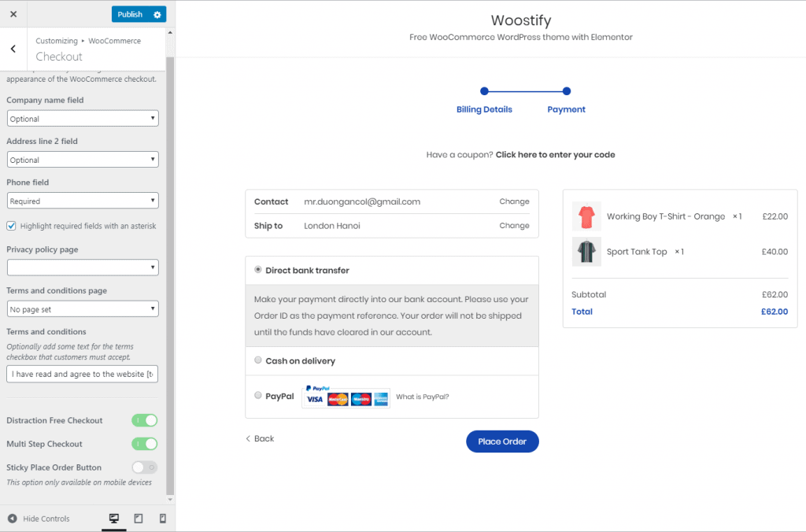Disable Multi Step Checkout switch

(x=145, y=444)
